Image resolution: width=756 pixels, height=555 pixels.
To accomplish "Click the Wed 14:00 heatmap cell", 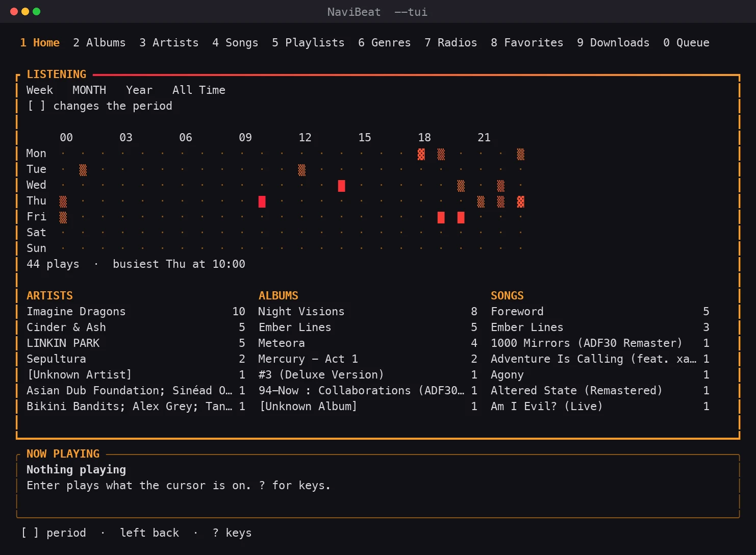I will click(341, 186).
